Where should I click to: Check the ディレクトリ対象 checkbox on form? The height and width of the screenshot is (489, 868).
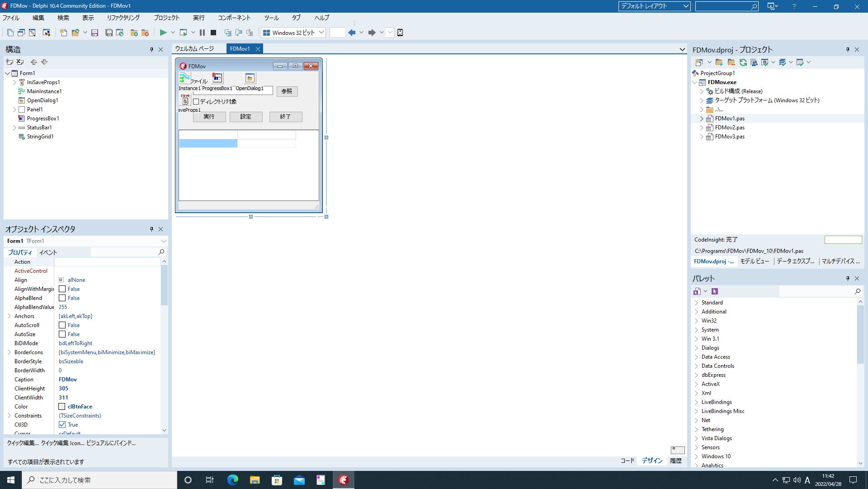[x=196, y=102]
